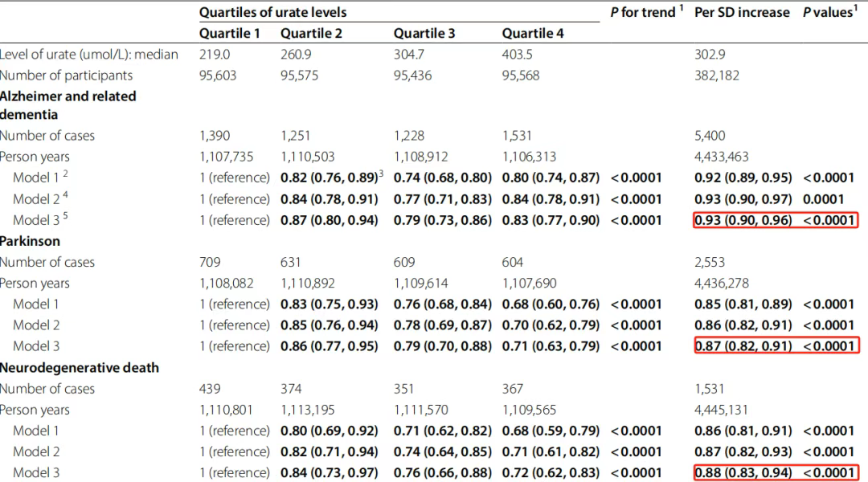This screenshot has width=868, height=482.
Task: Click the 'P for trend' column header
Action: [x=646, y=11]
